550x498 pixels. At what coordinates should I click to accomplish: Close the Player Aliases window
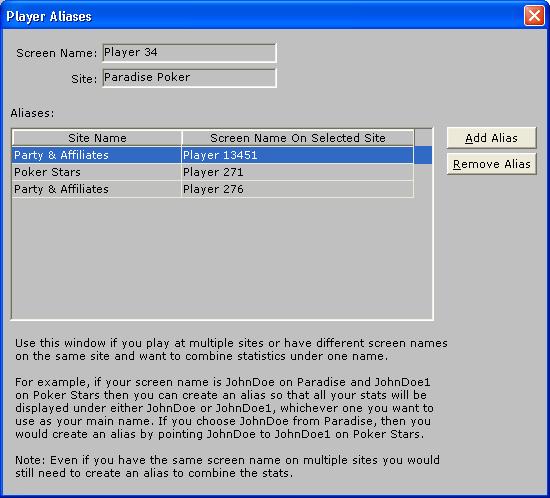534,16
